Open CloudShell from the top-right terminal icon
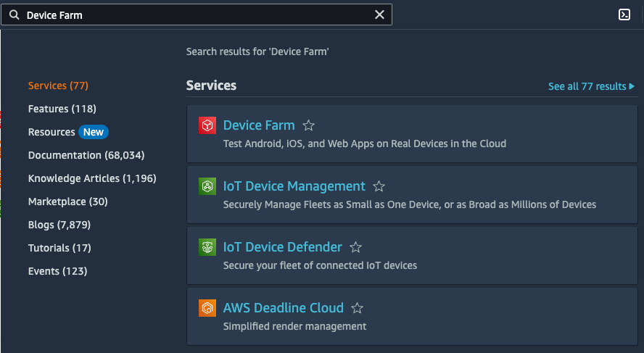Image resolution: width=644 pixels, height=353 pixels. (624, 14)
